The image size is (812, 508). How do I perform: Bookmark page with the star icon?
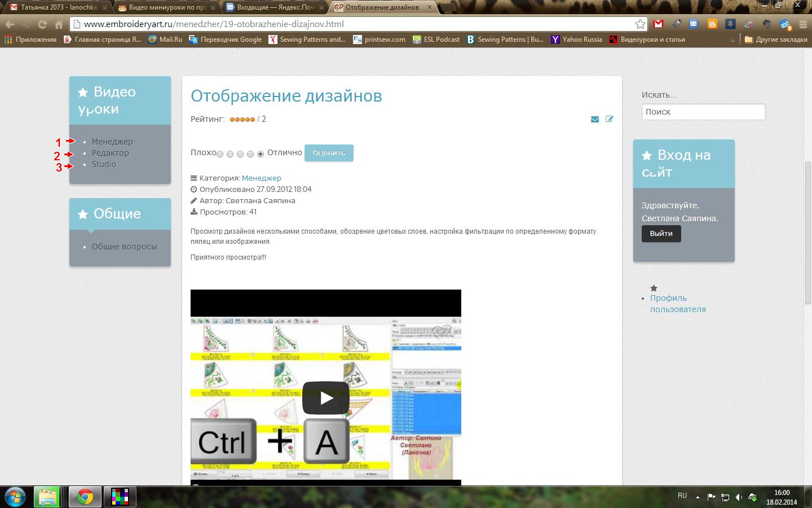click(x=640, y=24)
